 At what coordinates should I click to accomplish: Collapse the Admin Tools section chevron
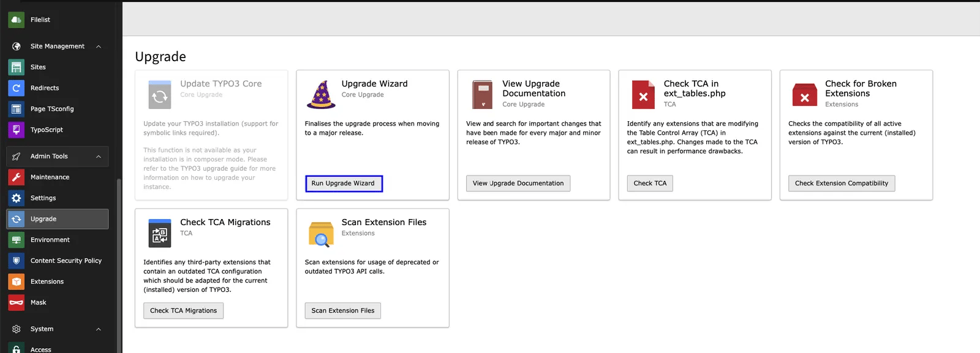pos(99,157)
